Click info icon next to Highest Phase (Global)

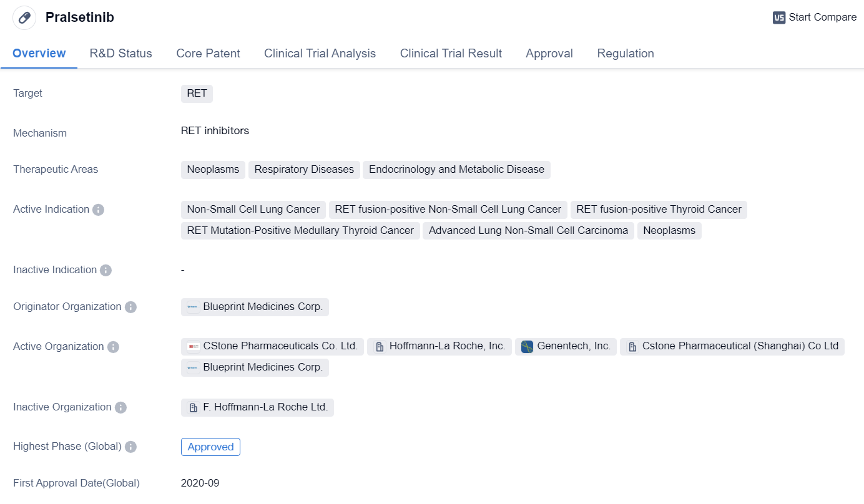(x=130, y=447)
